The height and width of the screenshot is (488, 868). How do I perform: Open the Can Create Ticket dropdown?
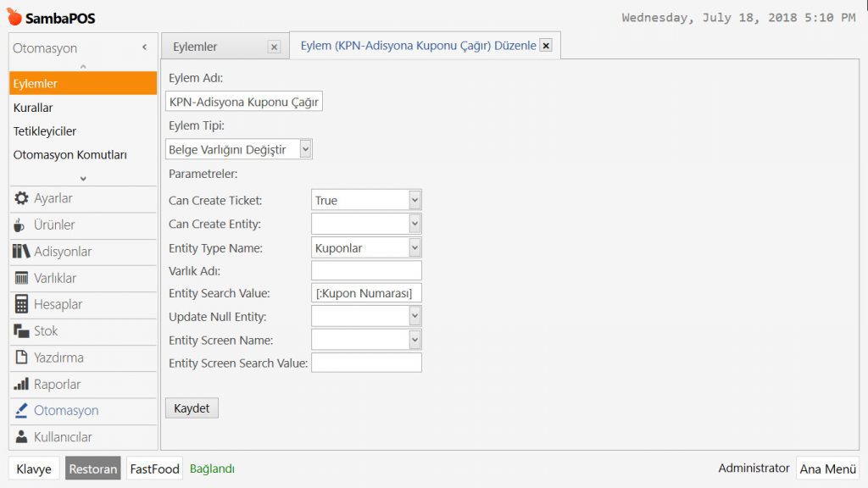[415, 201]
